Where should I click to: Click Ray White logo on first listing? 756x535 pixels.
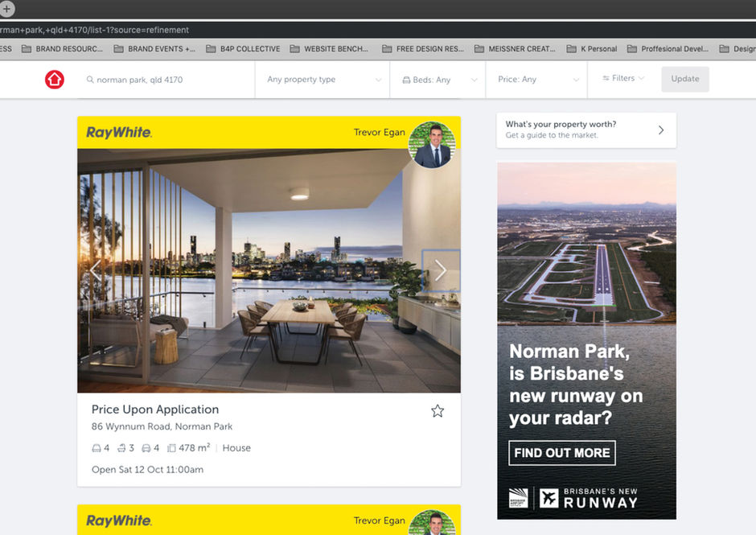[119, 132]
